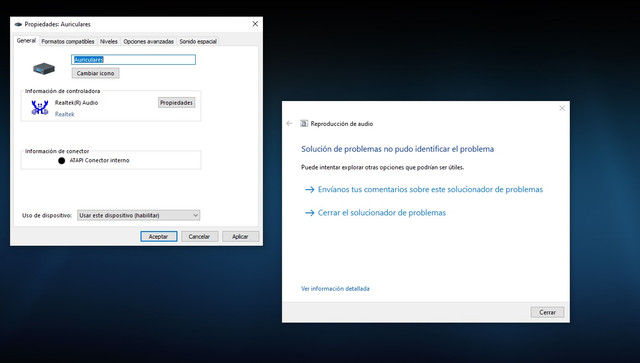Close the Propiedades: Auriculares window
640x363 pixels.
pos(255,24)
